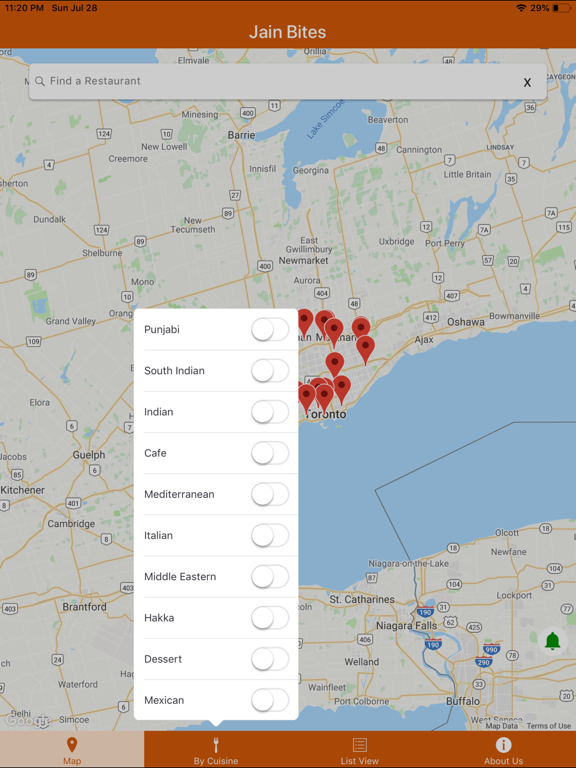576x768 pixels.
Task: Toggle the Cafe filter switch
Action: coord(270,453)
